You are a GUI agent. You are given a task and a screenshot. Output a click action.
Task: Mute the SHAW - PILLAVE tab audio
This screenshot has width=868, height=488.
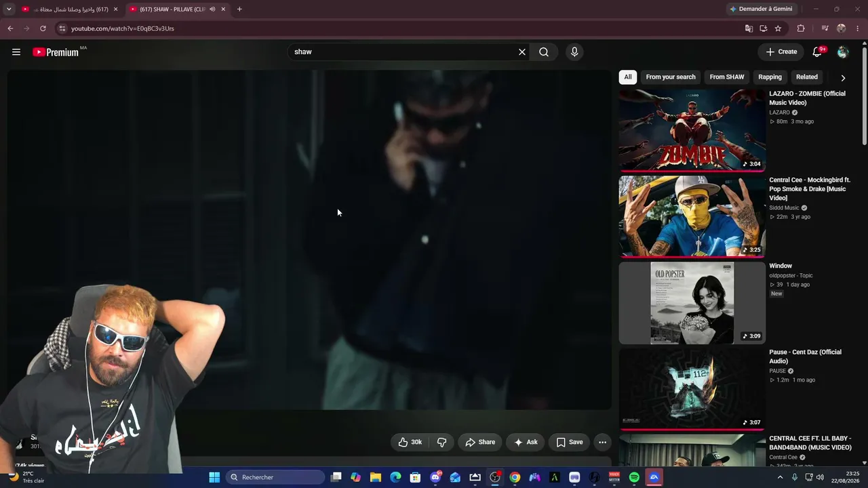pos(212,9)
